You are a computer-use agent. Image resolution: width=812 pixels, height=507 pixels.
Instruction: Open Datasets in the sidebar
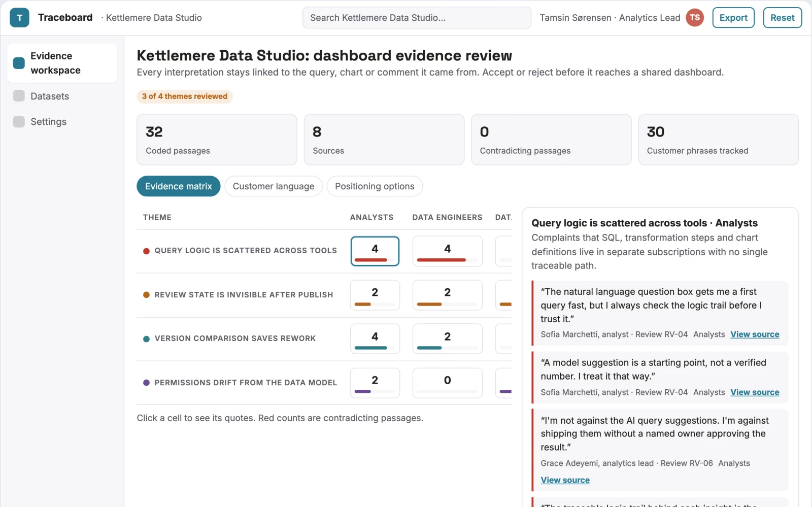click(62, 96)
